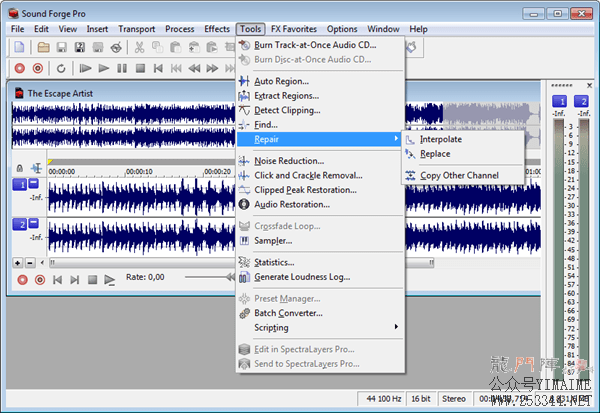Viewport: 600px width, 413px height.
Task: Click the time ruler at 00:00:10
Action: click(x=139, y=171)
